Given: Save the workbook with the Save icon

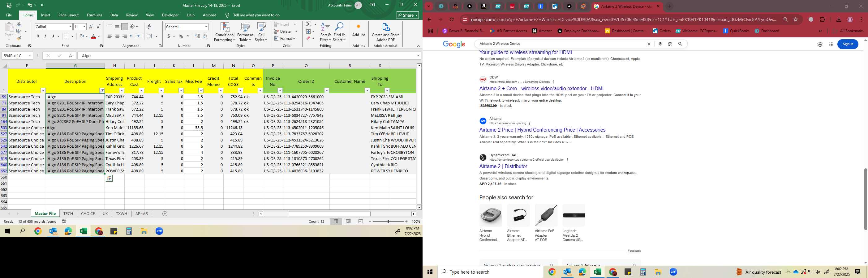Looking at the screenshot, I should [x=9, y=5].
